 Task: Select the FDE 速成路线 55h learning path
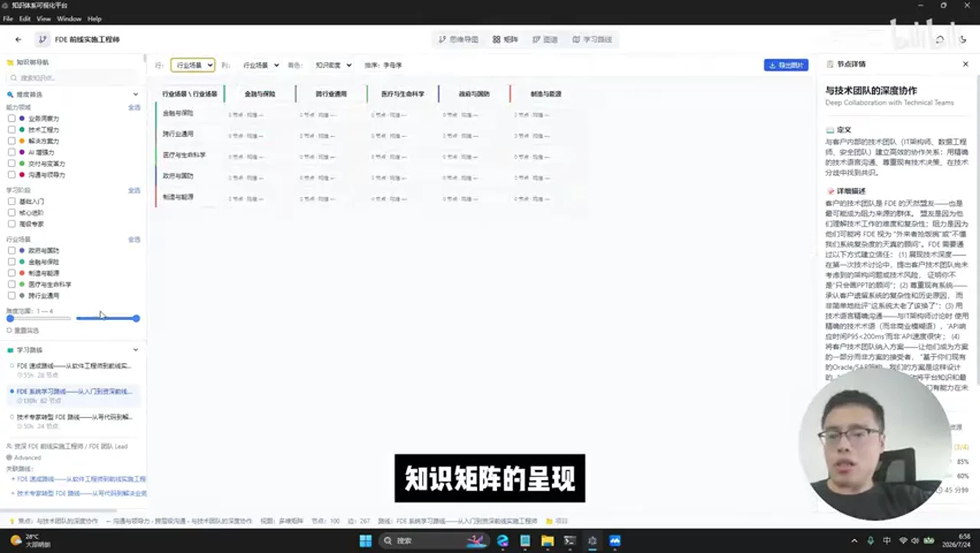pos(73,370)
